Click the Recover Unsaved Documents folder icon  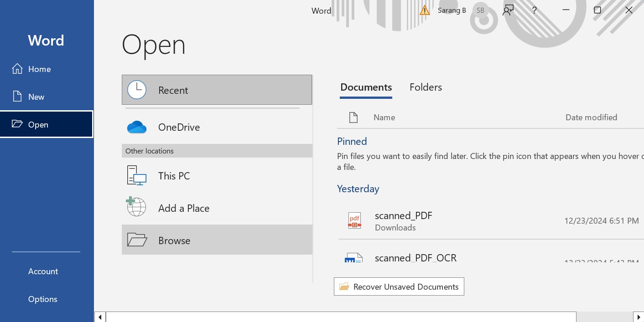point(344,286)
